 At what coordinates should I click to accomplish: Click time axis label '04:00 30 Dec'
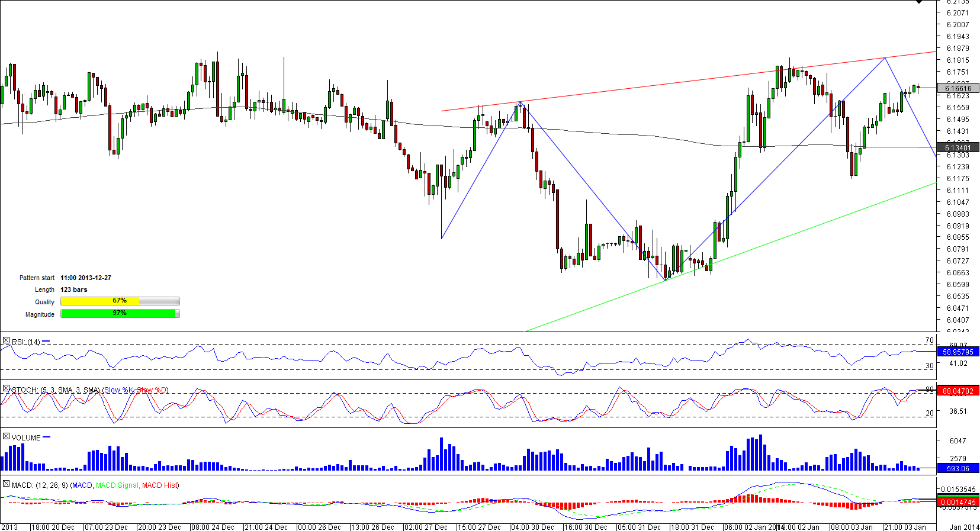click(532, 527)
